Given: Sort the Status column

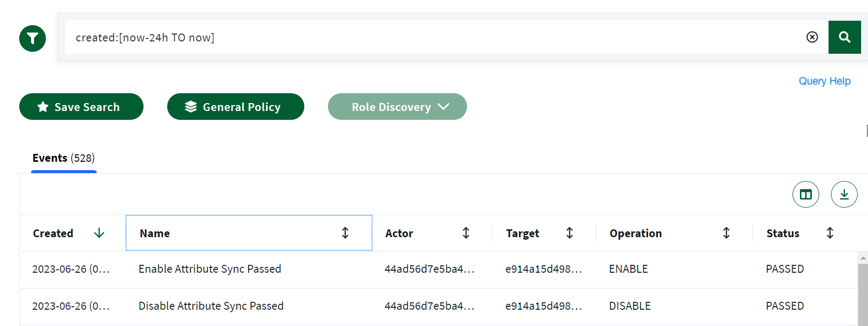Looking at the screenshot, I should click(830, 233).
